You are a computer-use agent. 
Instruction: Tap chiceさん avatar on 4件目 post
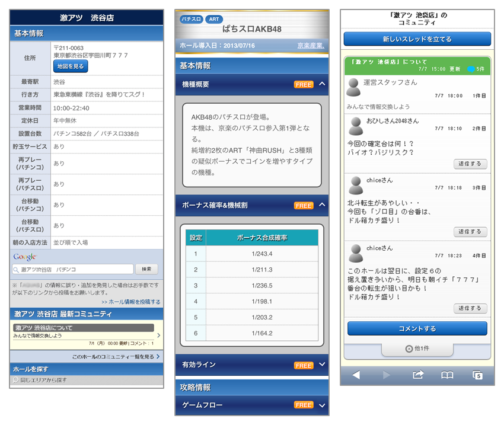pyautogui.click(x=356, y=254)
